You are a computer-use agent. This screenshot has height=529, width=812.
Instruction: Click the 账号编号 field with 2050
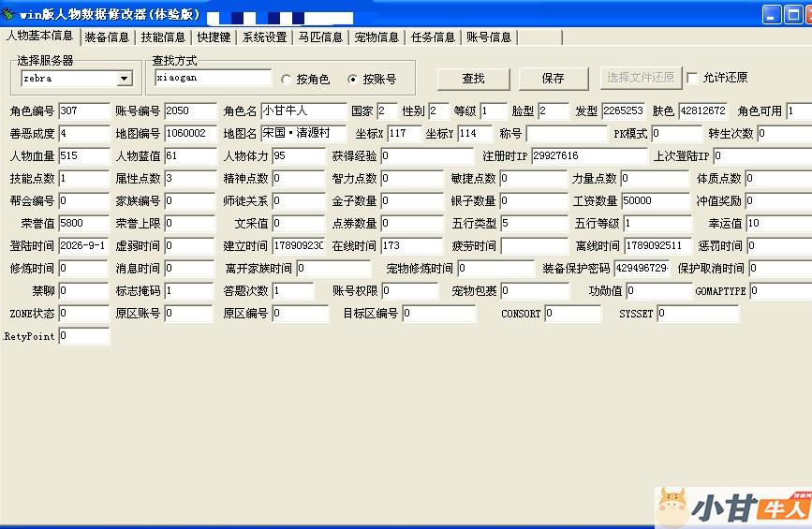pyautogui.click(x=190, y=110)
